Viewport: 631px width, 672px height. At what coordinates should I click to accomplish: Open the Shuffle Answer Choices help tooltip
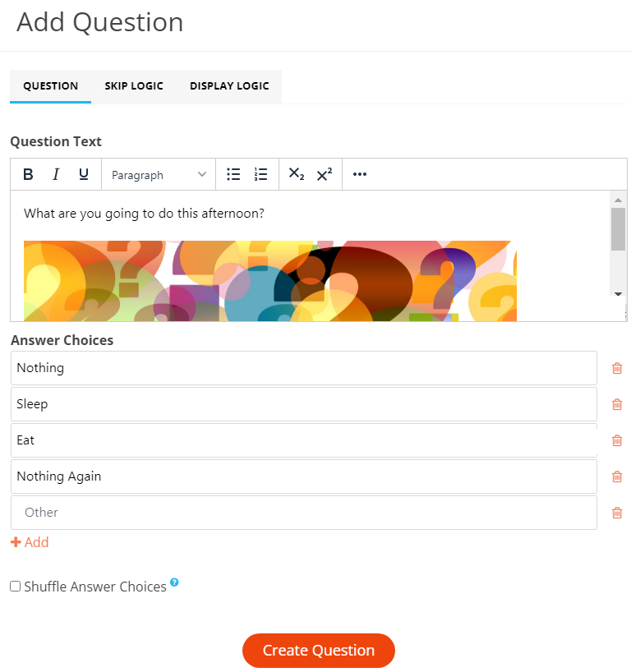click(x=173, y=582)
